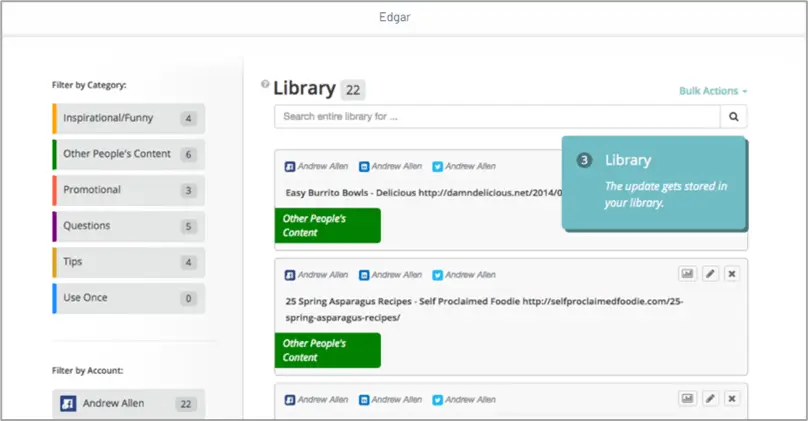Click the Inspirational/Funny count badge 4
Screen dimensions: 808x421
coord(188,119)
